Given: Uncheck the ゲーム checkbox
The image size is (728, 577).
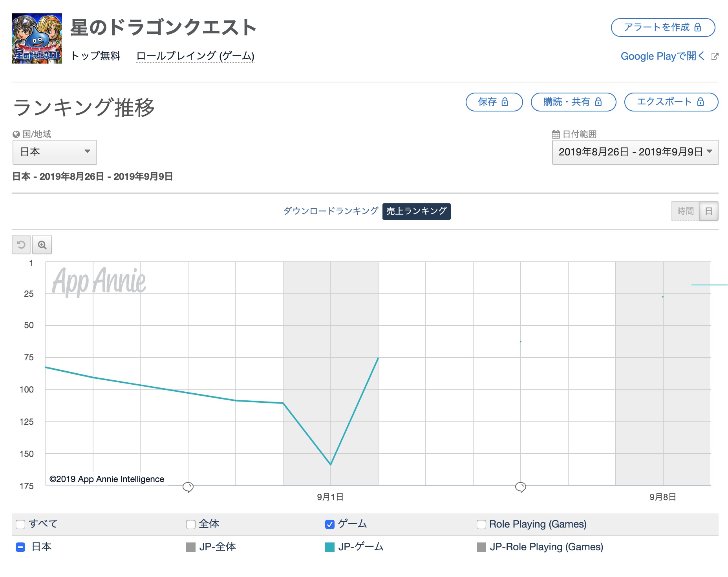Looking at the screenshot, I should point(330,524).
